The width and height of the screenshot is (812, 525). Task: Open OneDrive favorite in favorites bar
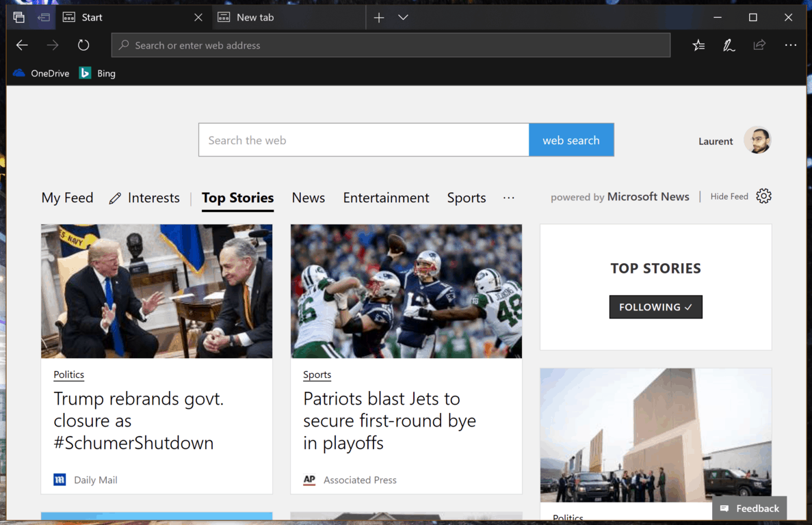[x=41, y=73]
